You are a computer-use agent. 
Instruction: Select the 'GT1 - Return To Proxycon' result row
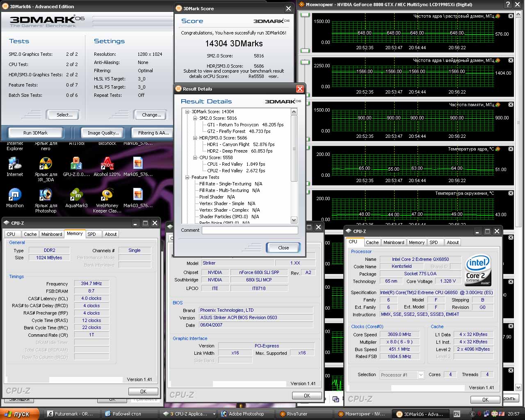(x=245, y=125)
